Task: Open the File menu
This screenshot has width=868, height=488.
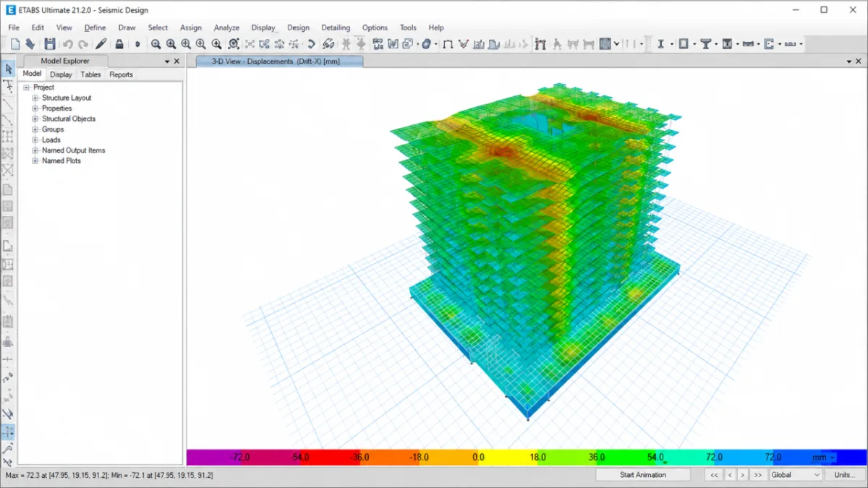Action: pos(14,27)
